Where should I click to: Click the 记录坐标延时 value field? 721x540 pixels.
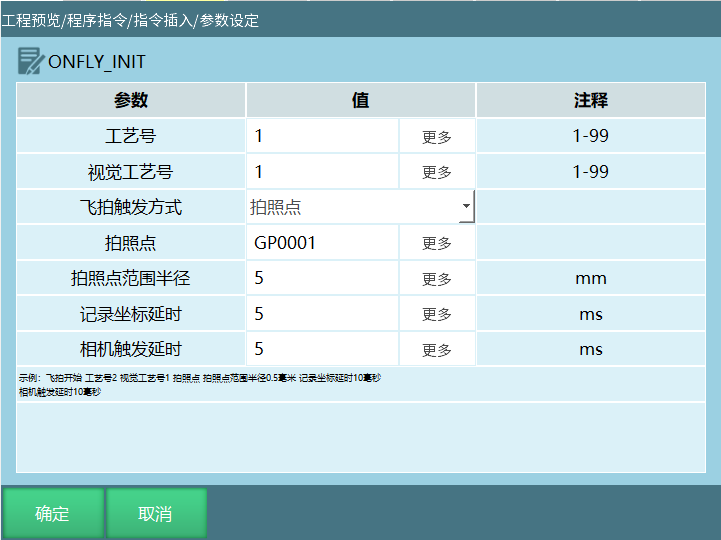(x=322, y=314)
